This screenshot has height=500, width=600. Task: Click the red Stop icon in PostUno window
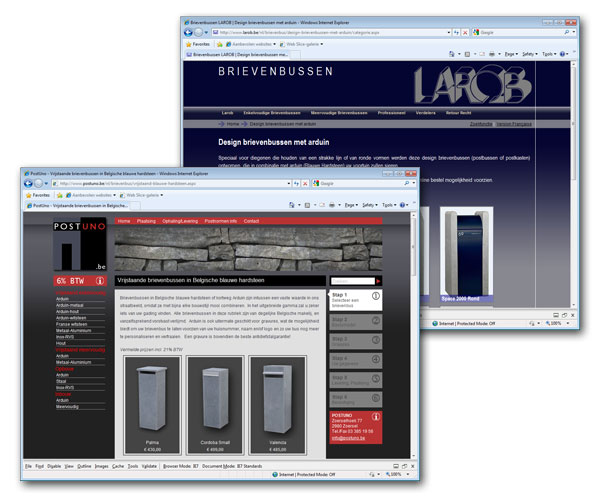pyautogui.click(x=305, y=184)
